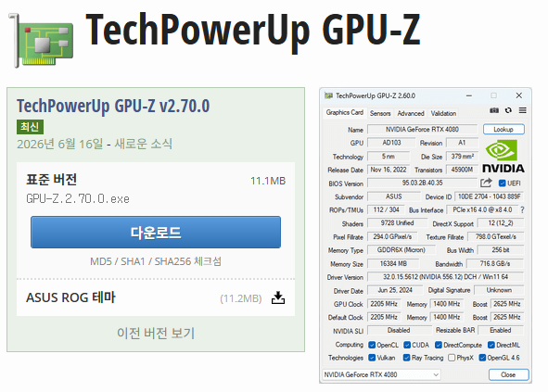Click the Resizable BAR value Enabled
The height and width of the screenshot is (392, 548).
[501, 330]
